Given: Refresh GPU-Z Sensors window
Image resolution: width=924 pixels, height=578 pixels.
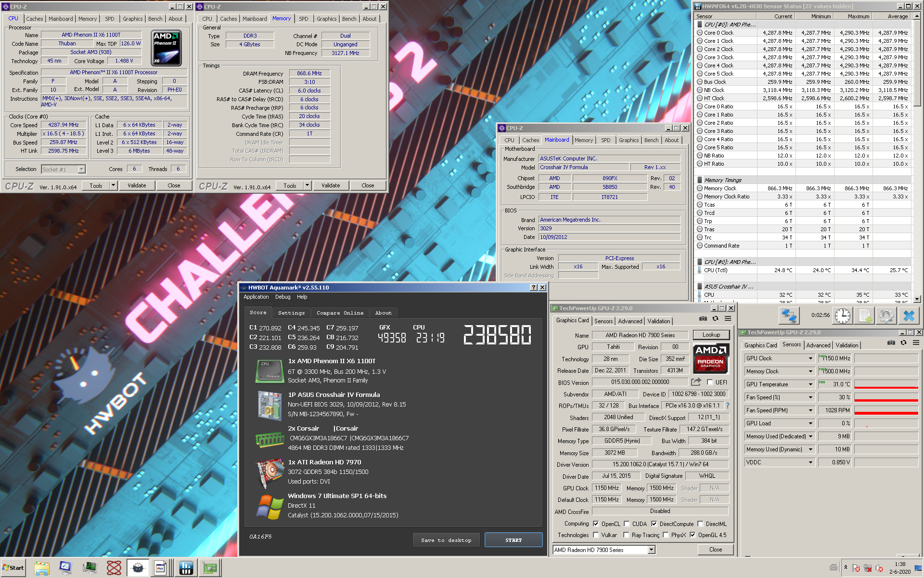Looking at the screenshot, I should pyautogui.click(x=903, y=342).
